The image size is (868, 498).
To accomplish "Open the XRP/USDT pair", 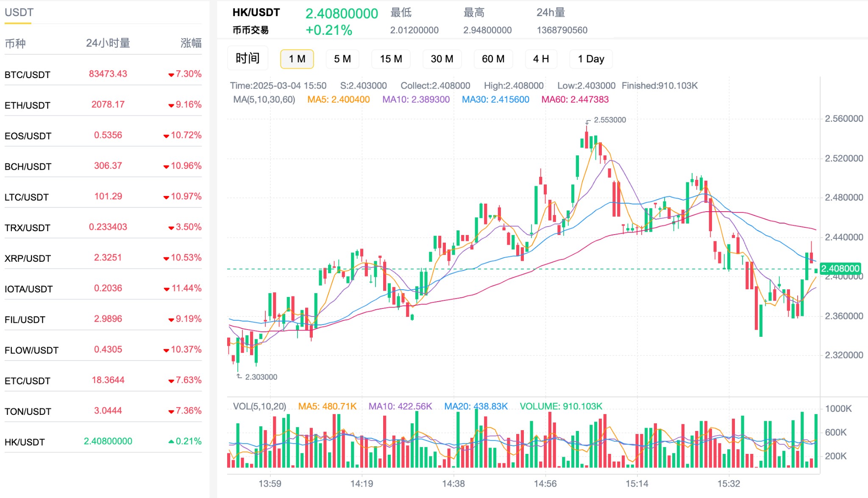I will coord(103,258).
